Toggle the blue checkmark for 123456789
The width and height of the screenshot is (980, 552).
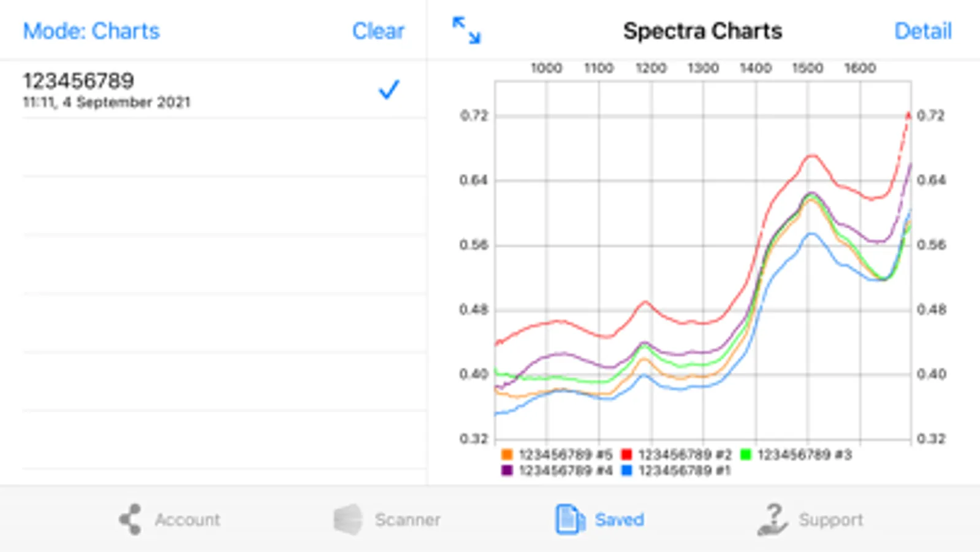pyautogui.click(x=389, y=90)
